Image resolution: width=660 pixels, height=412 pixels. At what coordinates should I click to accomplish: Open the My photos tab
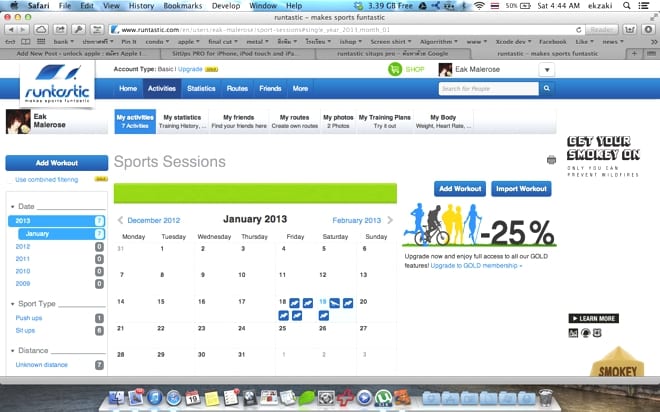[x=338, y=121]
